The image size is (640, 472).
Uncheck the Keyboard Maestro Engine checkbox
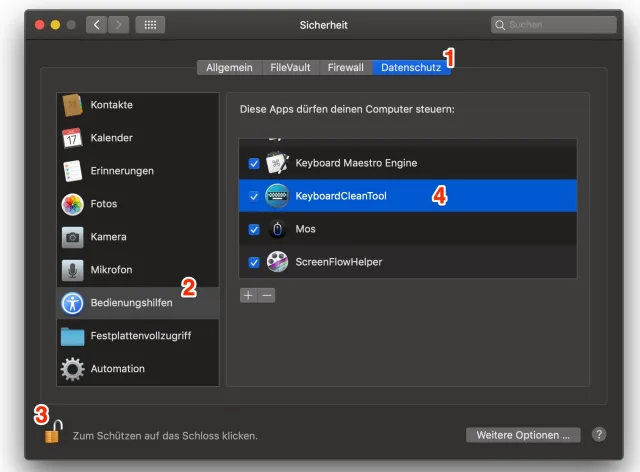tap(254, 163)
